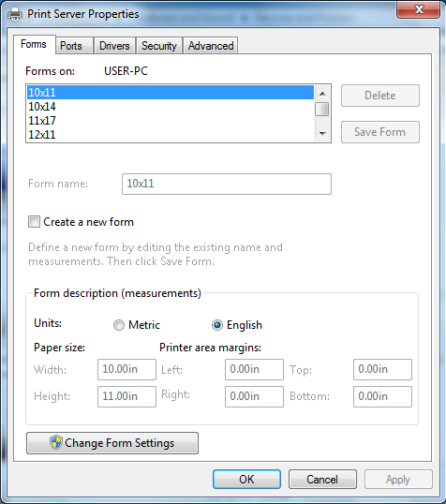The image size is (446, 504).
Task: Click the paper Height field
Action: point(126,396)
